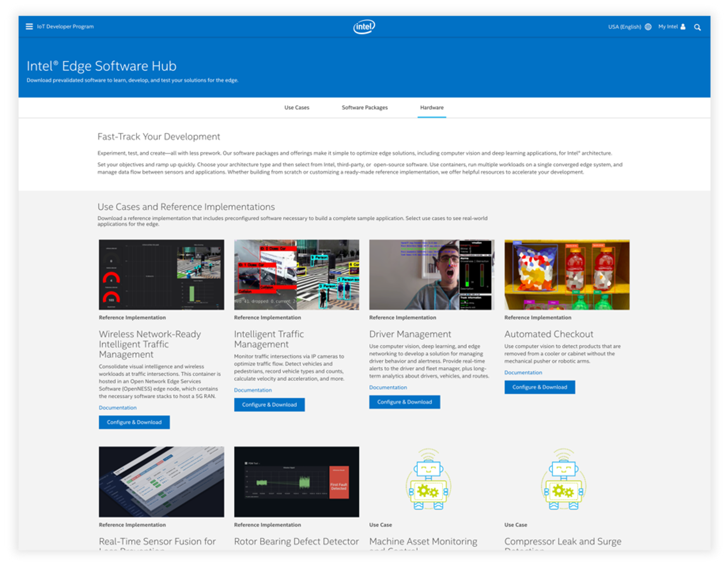Click Configure & Download under Driver Management

click(404, 402)
